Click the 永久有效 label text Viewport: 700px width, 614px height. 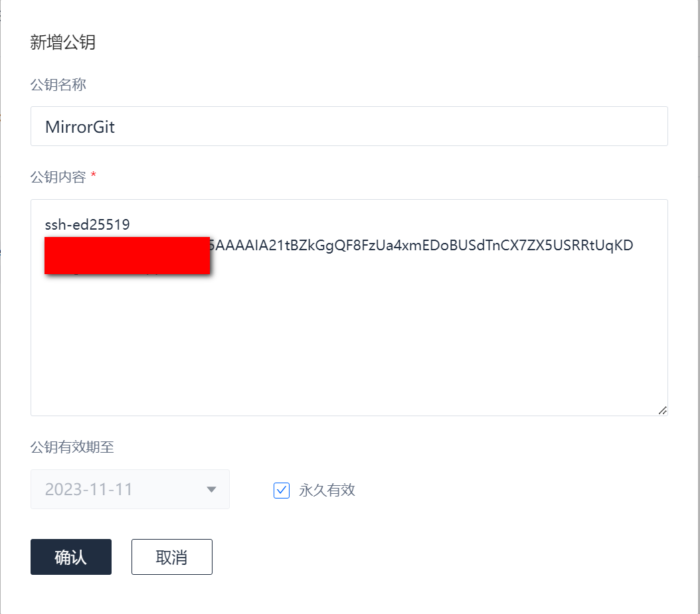(x=327, y=490)
